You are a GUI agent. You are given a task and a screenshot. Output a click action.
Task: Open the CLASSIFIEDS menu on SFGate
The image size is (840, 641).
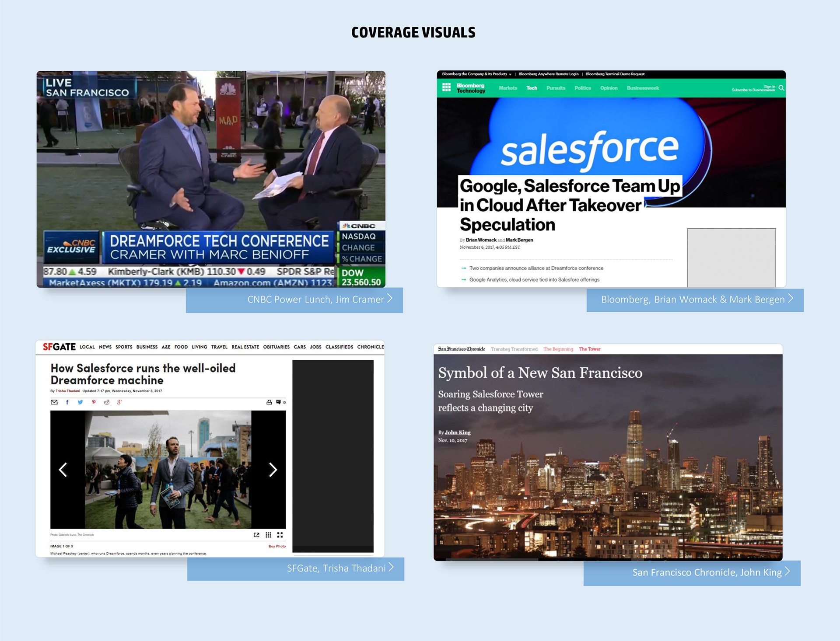click(339, 347)
